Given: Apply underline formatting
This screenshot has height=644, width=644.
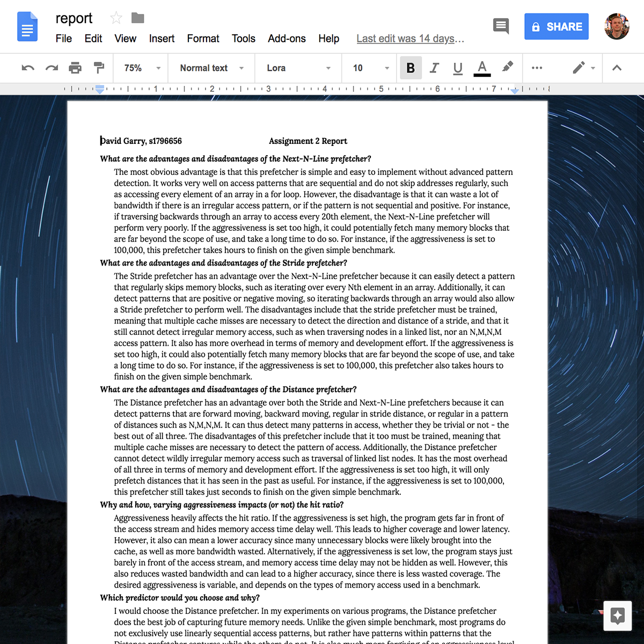Looking at the screenshot, I should [x=457, y=68].
